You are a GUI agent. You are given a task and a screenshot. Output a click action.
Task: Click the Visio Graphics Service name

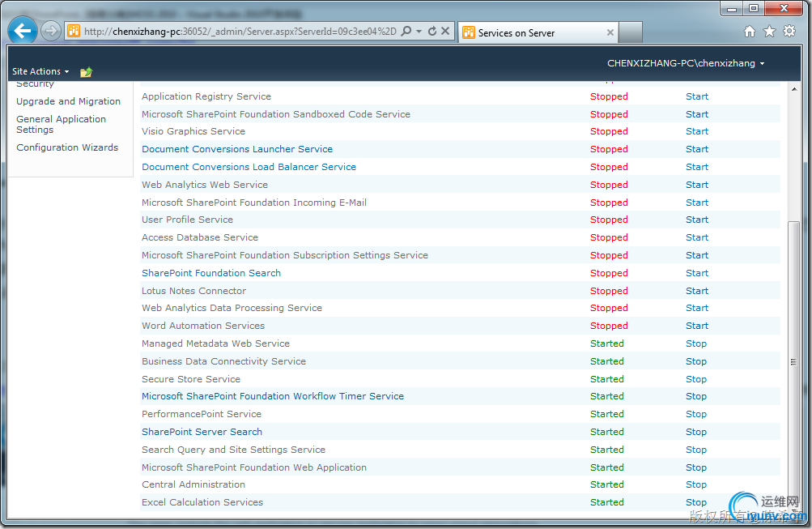(x=193, y=131)
